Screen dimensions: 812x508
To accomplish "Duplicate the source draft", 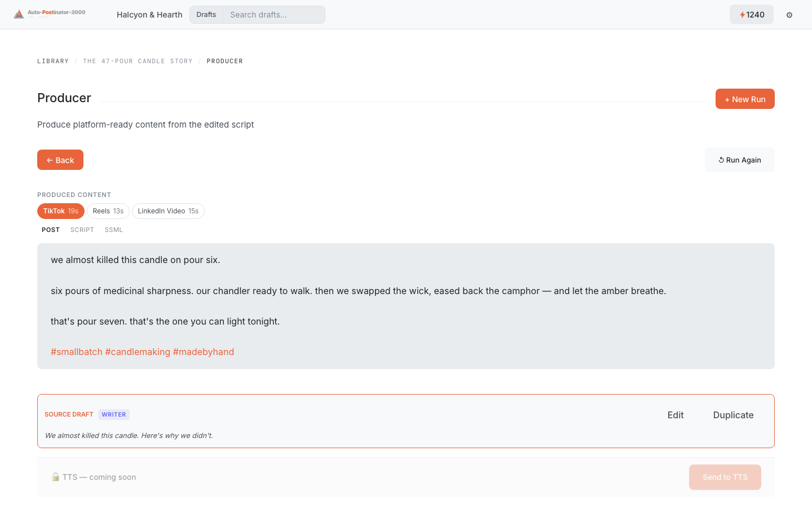I will click(733, 415).
